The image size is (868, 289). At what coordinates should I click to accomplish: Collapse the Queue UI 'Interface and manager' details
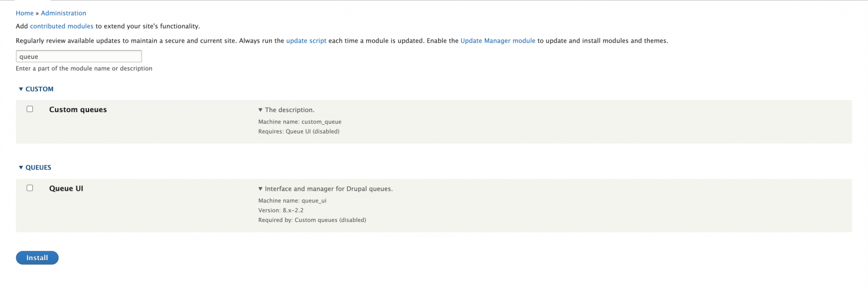point(326,188)
